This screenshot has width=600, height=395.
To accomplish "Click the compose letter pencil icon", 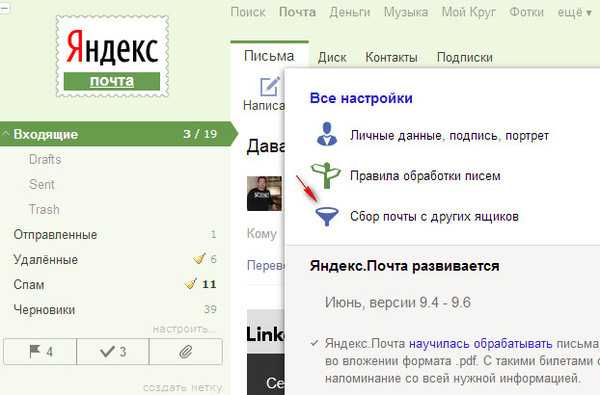I will (270, 86).
